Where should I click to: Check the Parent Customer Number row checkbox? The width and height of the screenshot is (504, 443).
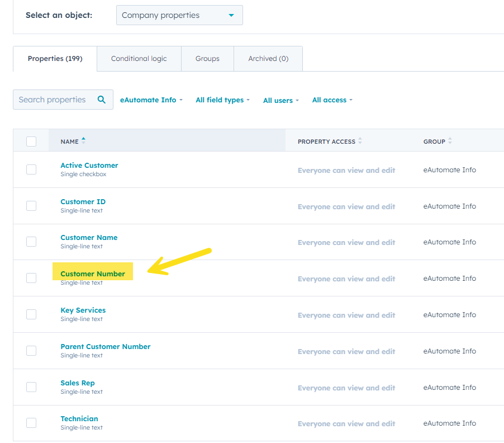31,351
